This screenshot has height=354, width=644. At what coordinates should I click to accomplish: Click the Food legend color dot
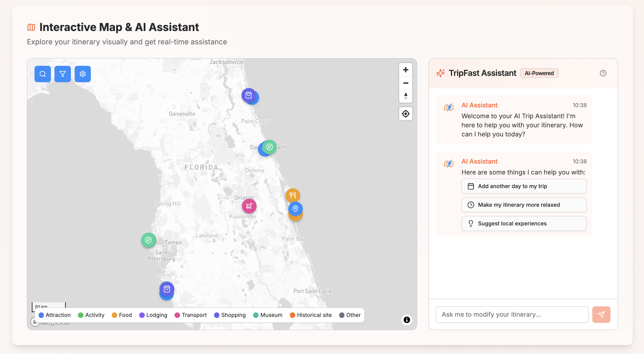coord(114,315)
